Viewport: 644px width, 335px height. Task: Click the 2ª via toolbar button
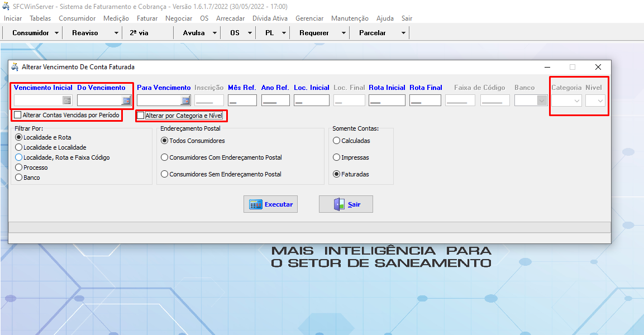pos(139,33)
